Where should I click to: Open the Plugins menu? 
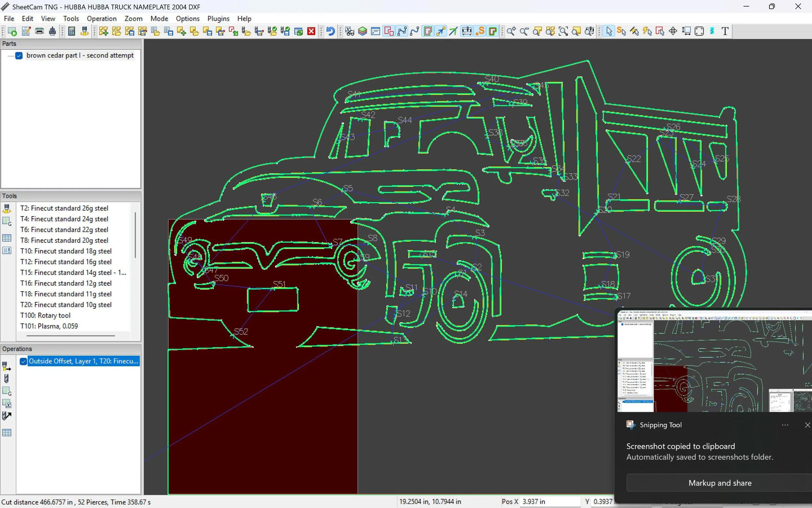[x=218, y=19]
